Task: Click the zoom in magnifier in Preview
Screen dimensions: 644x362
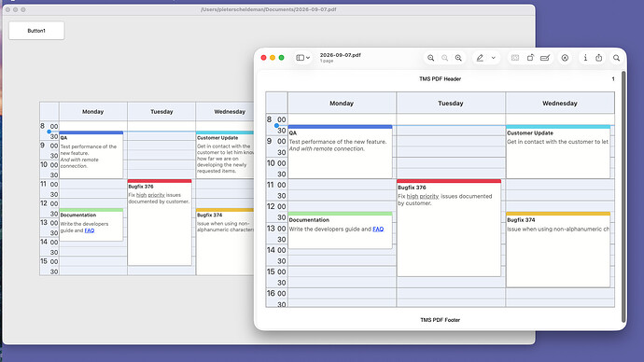Action: pos(458,58)
